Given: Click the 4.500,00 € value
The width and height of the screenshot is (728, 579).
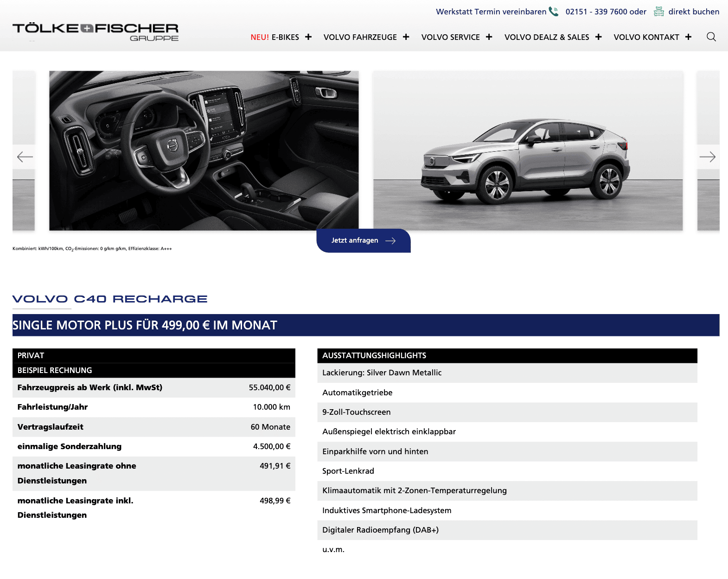Looking at the screenshot, I should [x=272, y=446].
